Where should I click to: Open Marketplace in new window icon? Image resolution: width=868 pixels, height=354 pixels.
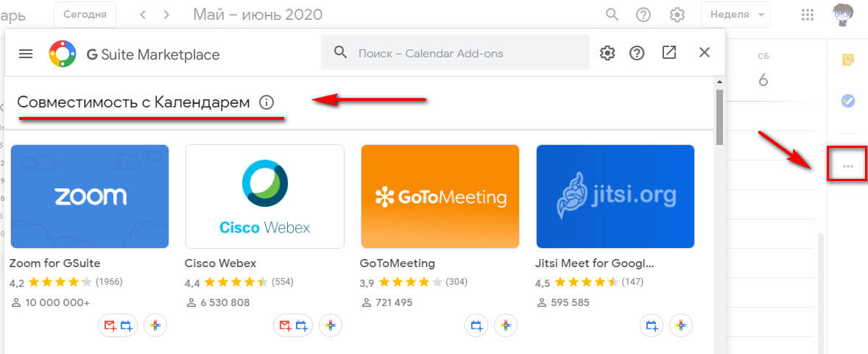(x=669, y=53)
